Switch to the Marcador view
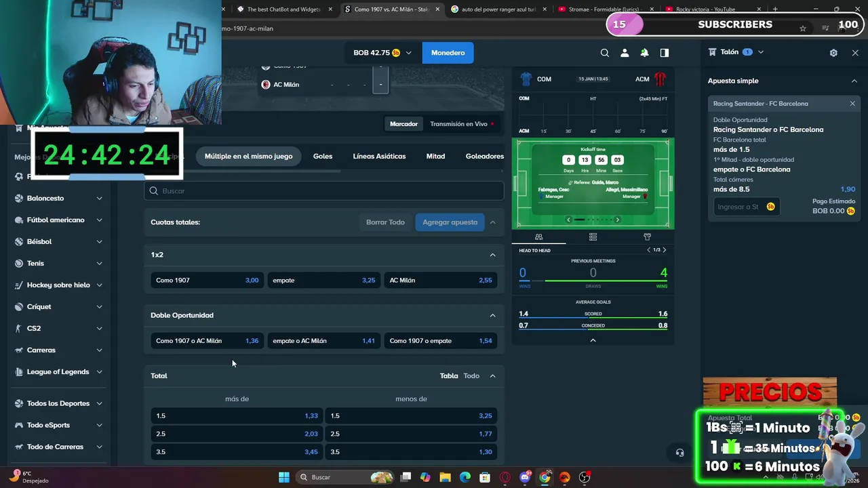This screenshot has height=488, width=868. (x=403, y=124)
